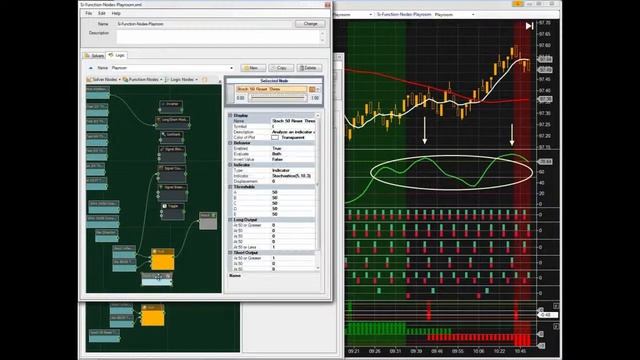
Task: Open the Function Nodes dropdown
Action: click(142, 80)
